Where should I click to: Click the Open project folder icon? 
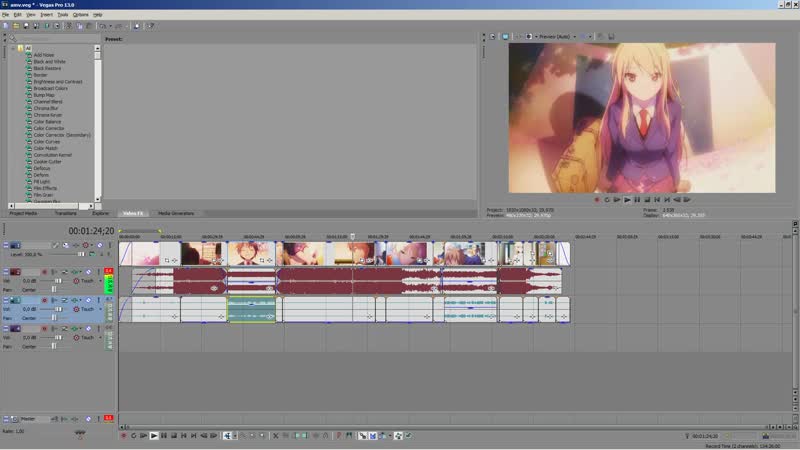16,26
